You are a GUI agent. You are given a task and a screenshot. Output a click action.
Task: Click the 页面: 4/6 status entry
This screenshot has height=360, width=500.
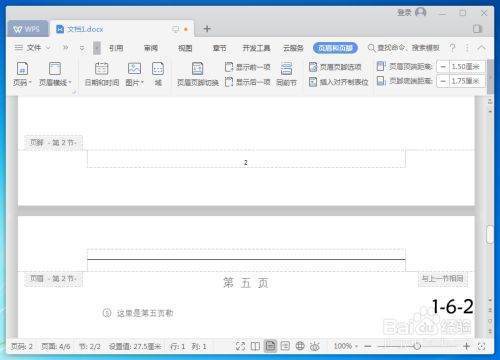tap(55, 347)
